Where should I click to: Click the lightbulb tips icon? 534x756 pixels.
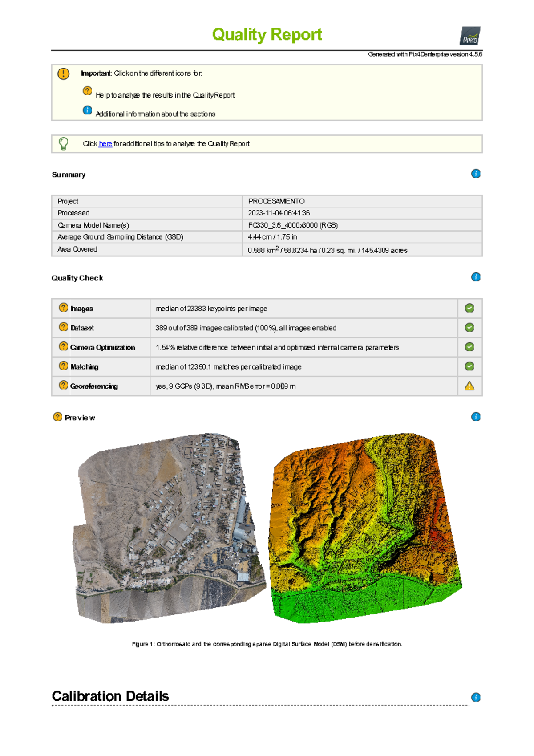tap(64, 144)
